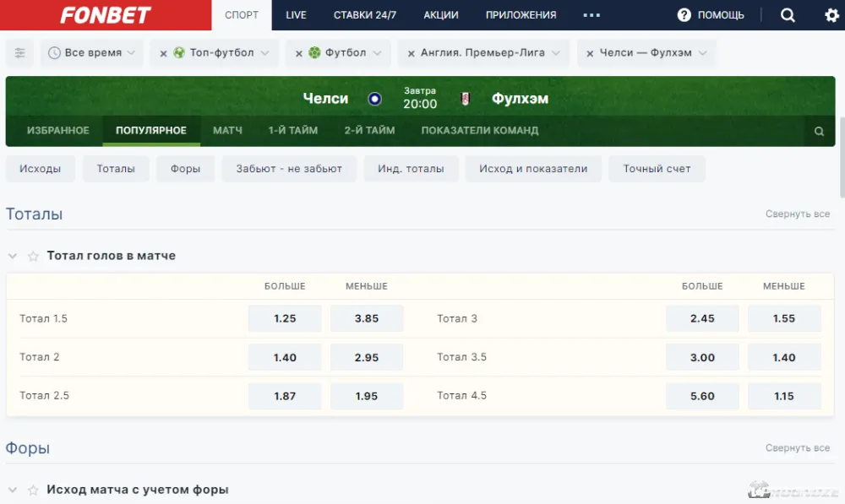Jump to Инд. тоталы markets
845x504 pixels.
411,169
